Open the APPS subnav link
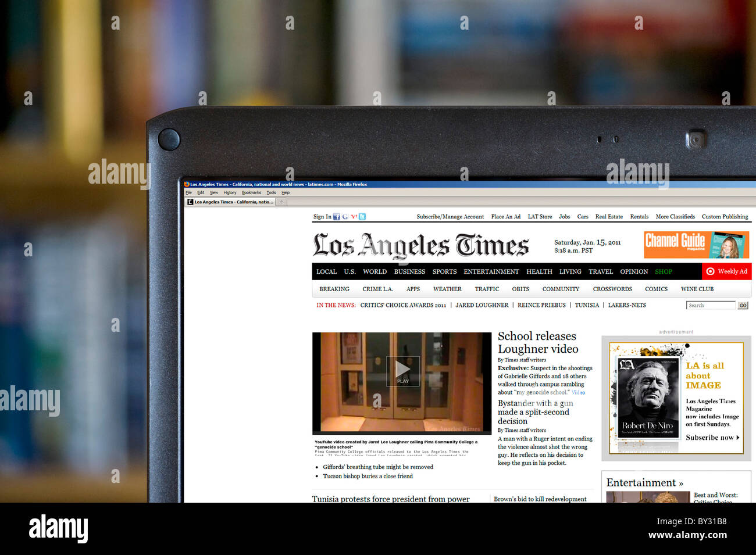Viewport: 756px width, 555px height. (x=413, y=289)
